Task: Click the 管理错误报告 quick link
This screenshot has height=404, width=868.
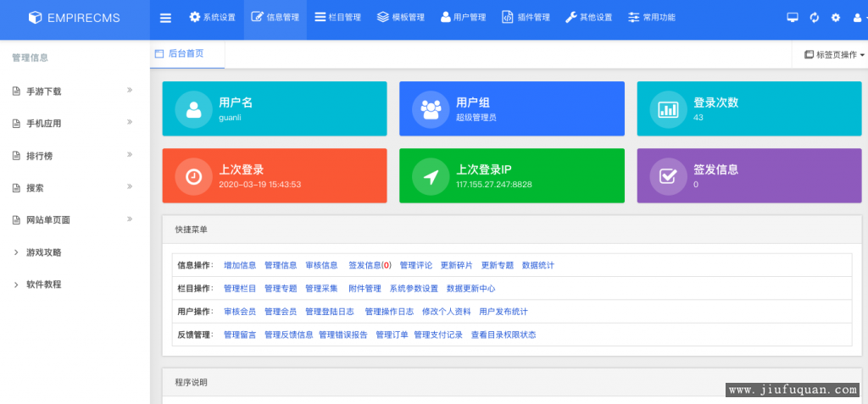Action: (343, 335)
